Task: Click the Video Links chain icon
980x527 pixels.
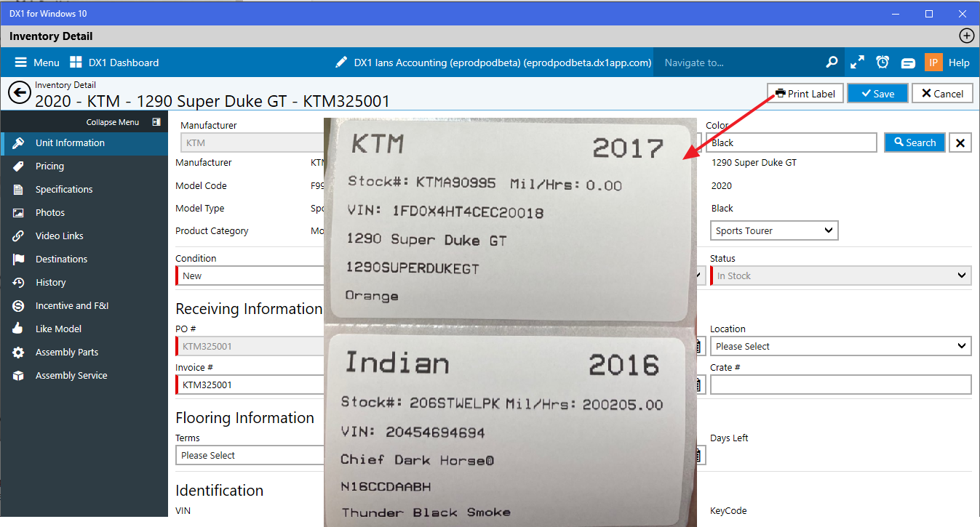Action: (x=19, y=236)
